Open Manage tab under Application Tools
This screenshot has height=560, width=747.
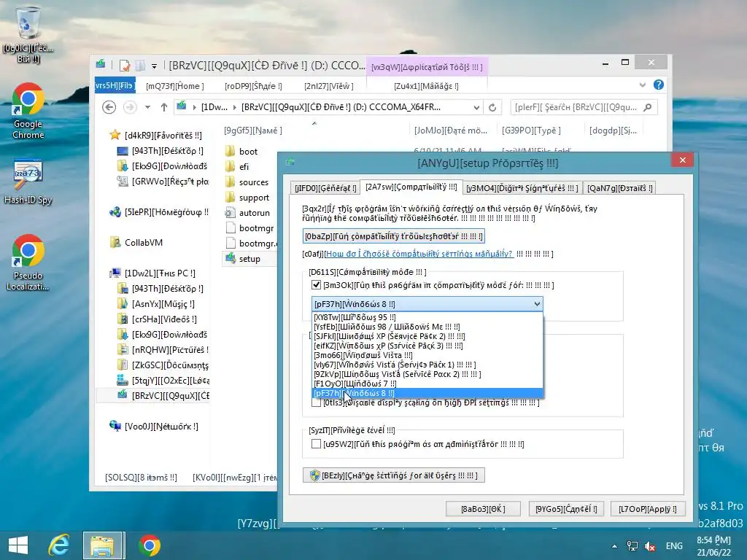coord(426,86)
